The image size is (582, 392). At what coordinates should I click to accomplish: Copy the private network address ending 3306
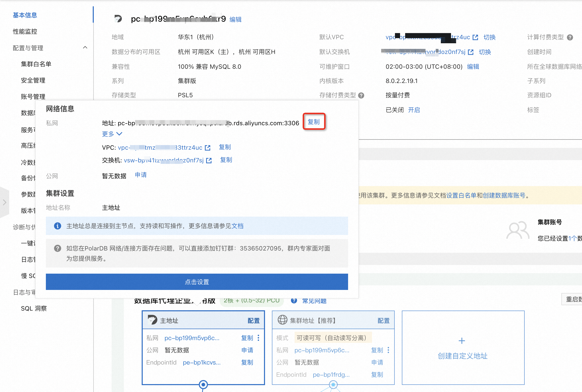point(314,122)
